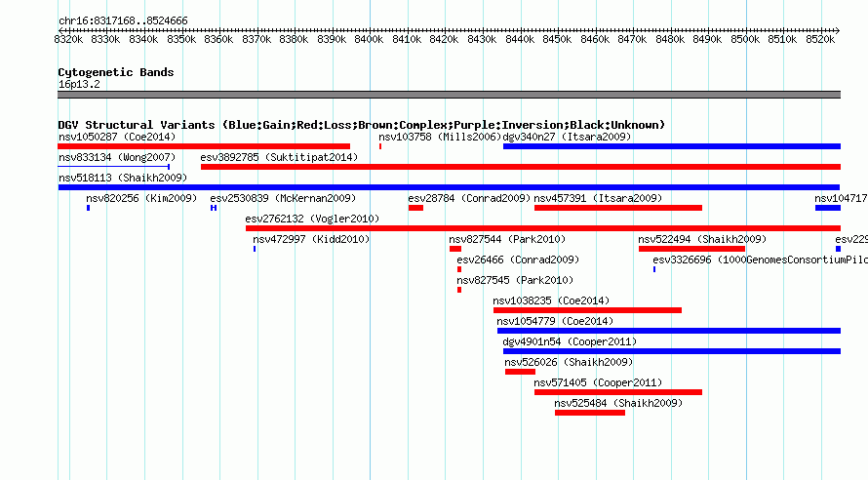Click the DGV Structural Variants track title
Screen dimensions: 868x480
tap(361, 125)
